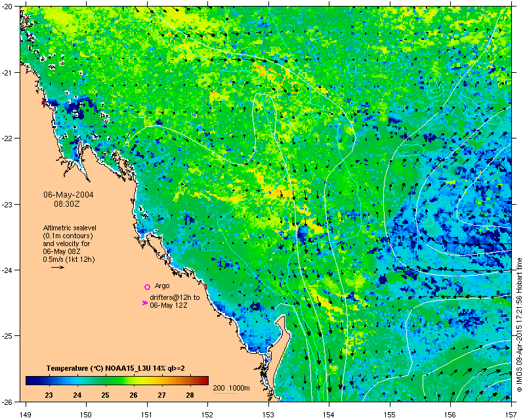Screen dimensions: 525x420
Task: Click the longitude axis label 150
Action: point(86,415)
